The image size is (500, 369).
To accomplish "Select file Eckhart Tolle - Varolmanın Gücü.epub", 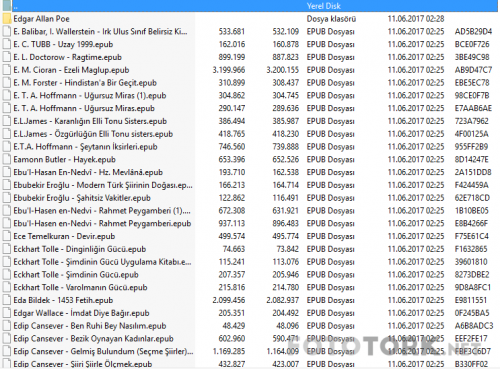I will pyautogui.click(x=80, y=287).
